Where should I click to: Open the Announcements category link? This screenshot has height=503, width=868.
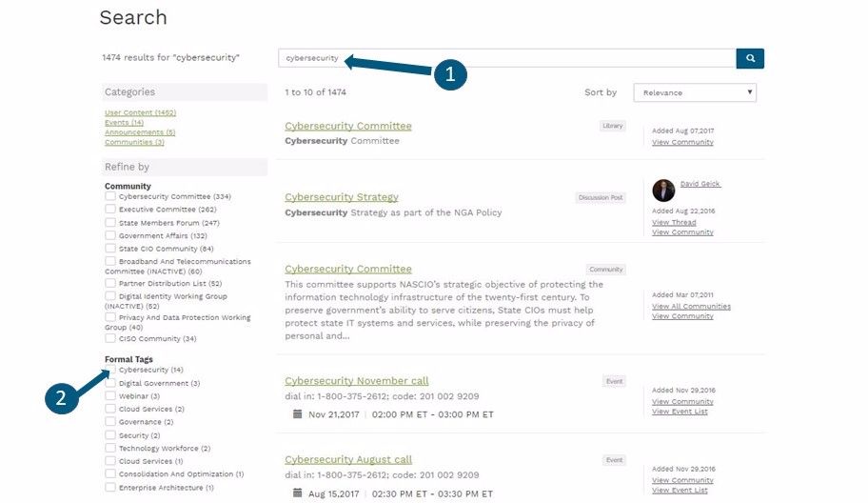tap(140, 132)
